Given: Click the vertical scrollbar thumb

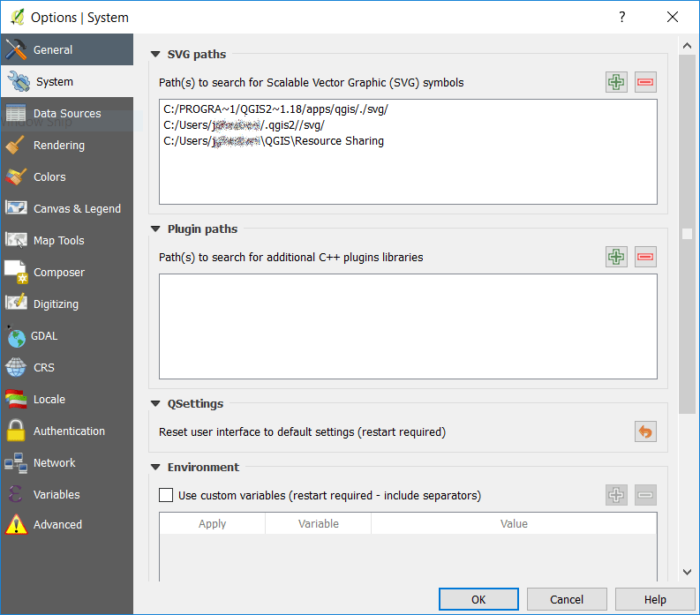Looking at the screenshot, I should pyautogui.click(x=687, y=235).
